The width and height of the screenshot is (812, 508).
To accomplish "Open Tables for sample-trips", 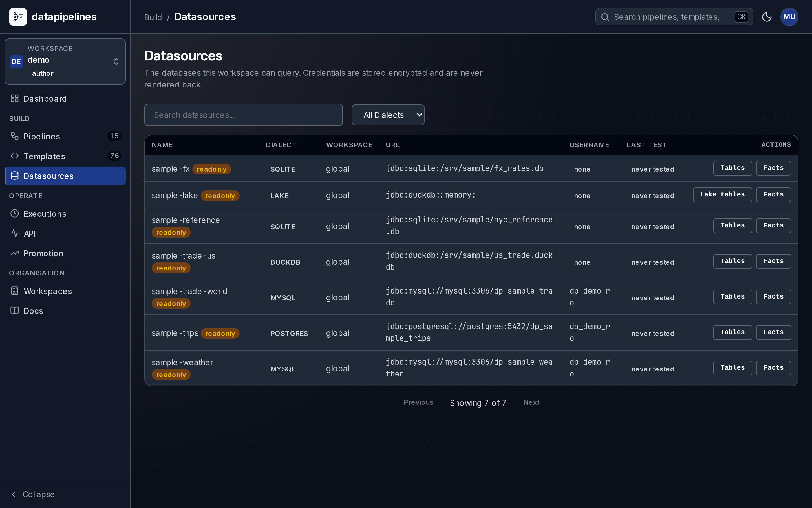I will tap(732, 333).
